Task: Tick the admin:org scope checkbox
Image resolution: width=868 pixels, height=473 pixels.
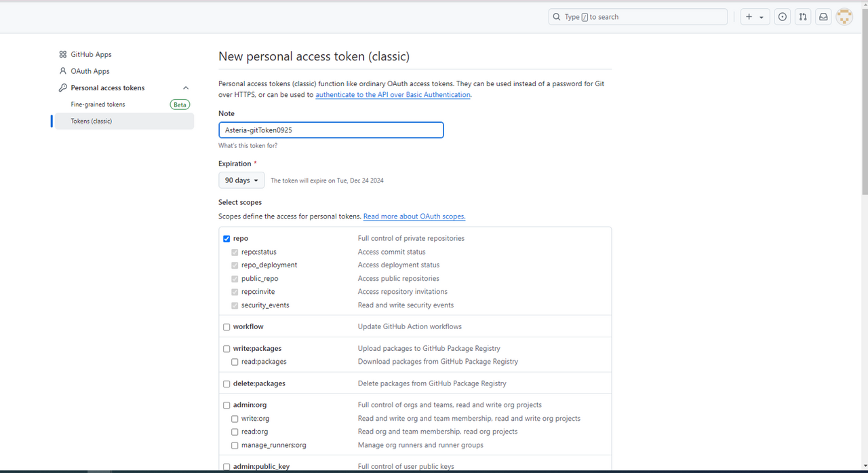Action: tap(226, 405)
